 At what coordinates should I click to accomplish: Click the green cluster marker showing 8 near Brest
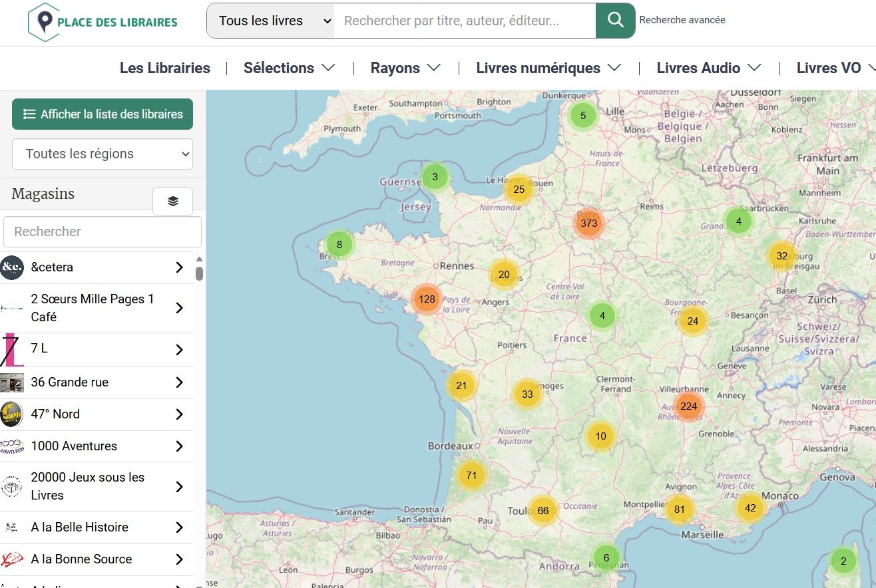click(339, 244)
